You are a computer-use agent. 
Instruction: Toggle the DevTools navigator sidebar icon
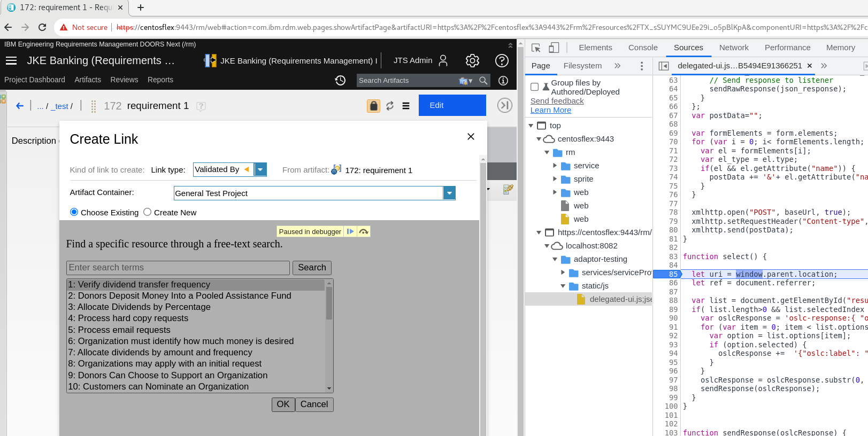tap(664, 66)
